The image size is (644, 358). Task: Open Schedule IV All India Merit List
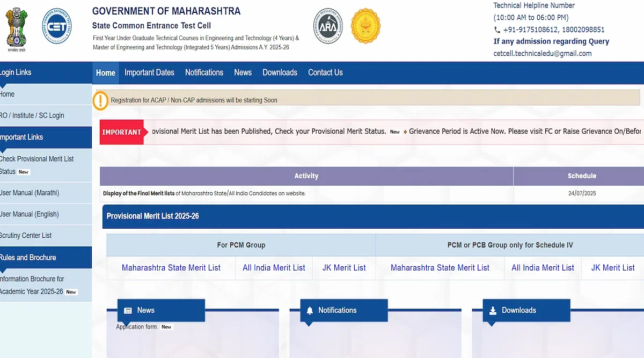click(543, 268)
